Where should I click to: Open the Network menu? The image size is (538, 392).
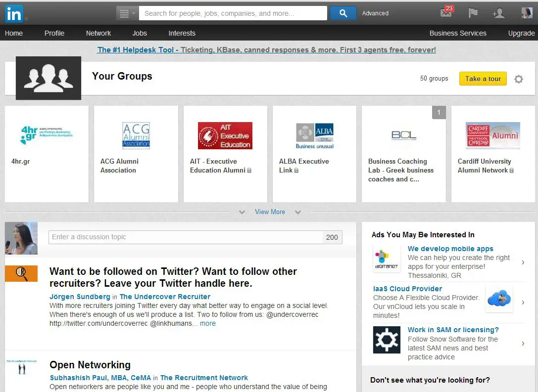click(x=98, y=33)
